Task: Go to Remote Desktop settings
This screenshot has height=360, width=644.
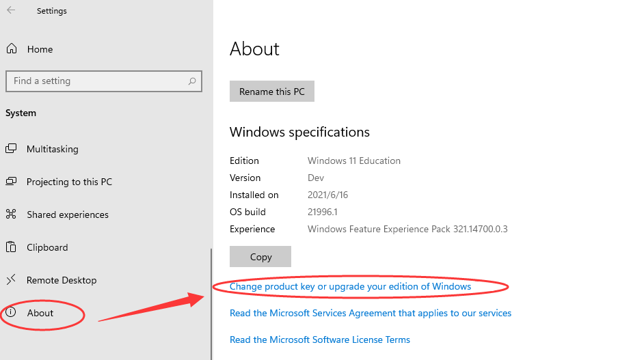Action: point(62,280)
